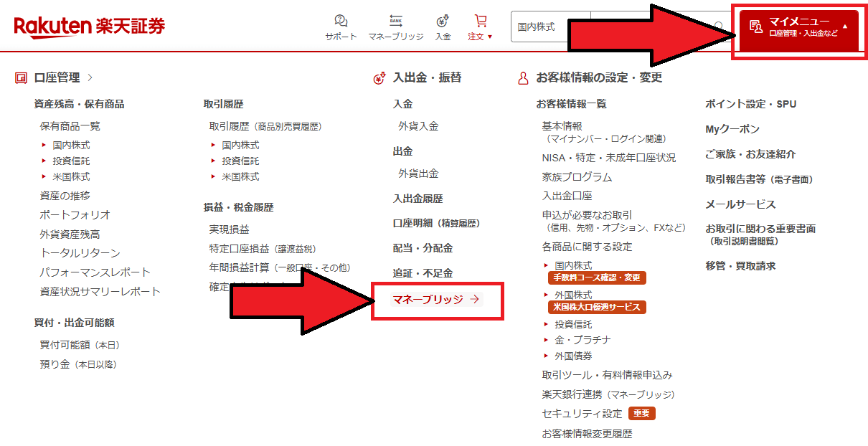This screenshot has width=868, height=446.
Task: Open 資産の推移
Action: tap(65, 195)
